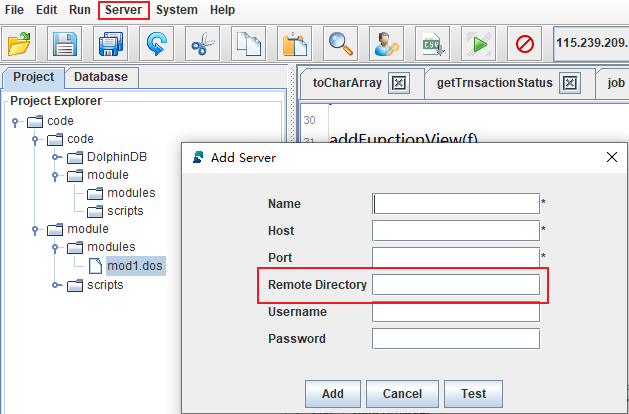Image resolution: width=629 pixels, height=414 pixels.
Task: Click the single-disk Save icon
Action: click(x=65, y=44)
